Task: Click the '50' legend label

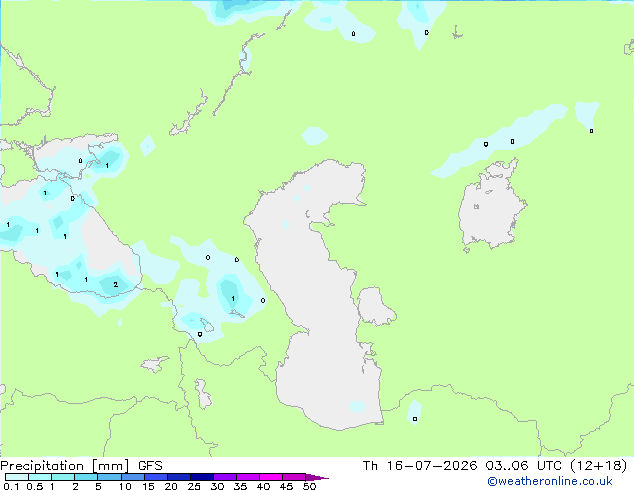Action: coord(309,486)
